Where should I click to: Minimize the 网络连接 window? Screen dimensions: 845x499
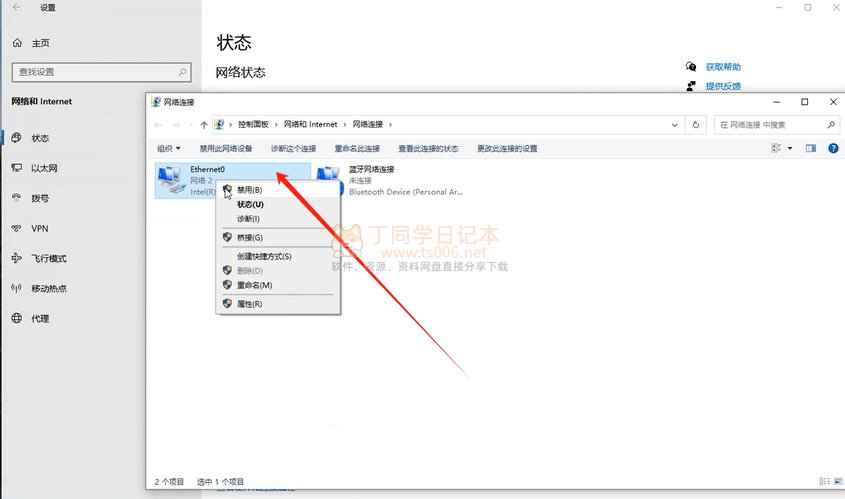pos(777,102)
